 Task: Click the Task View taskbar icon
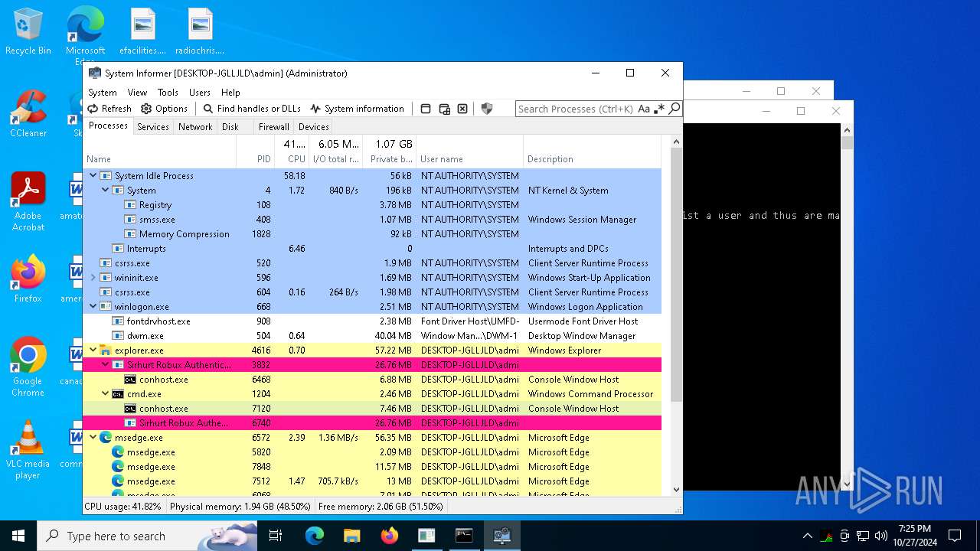276,536
